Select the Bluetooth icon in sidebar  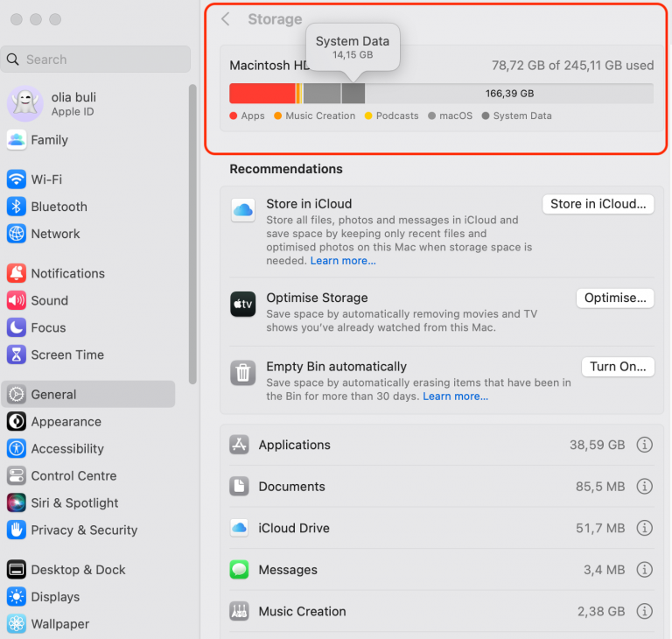(x=17, y=207)
